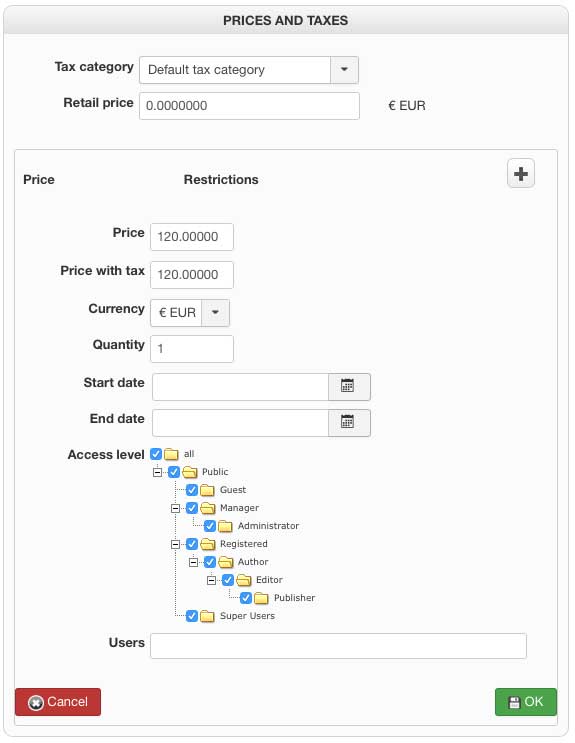Viewport: 575px width, 743px height.
Task: Click the red Cancel button
Action: [58, 702]
